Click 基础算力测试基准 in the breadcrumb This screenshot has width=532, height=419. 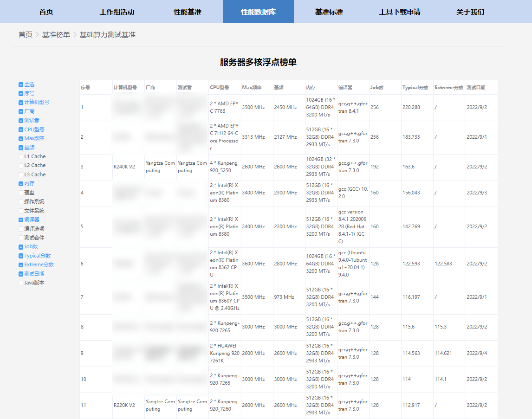(x=108, y=35)
